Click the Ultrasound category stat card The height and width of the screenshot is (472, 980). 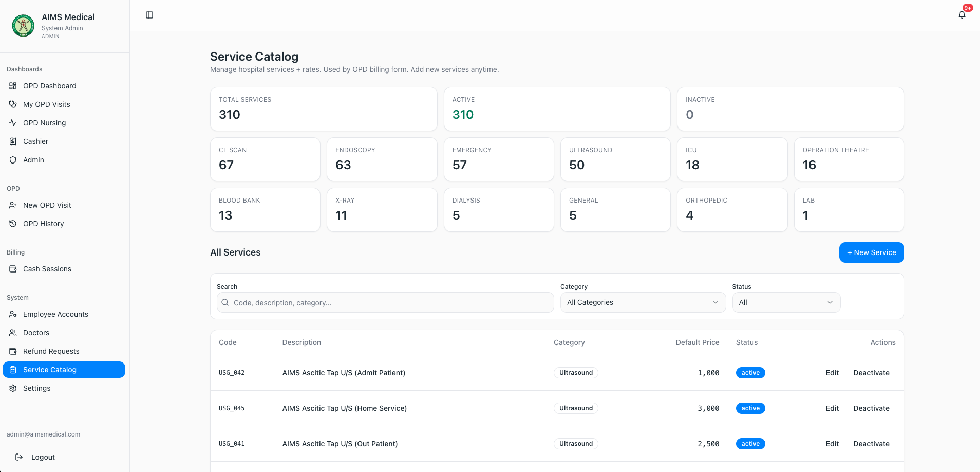coord(615,159)
